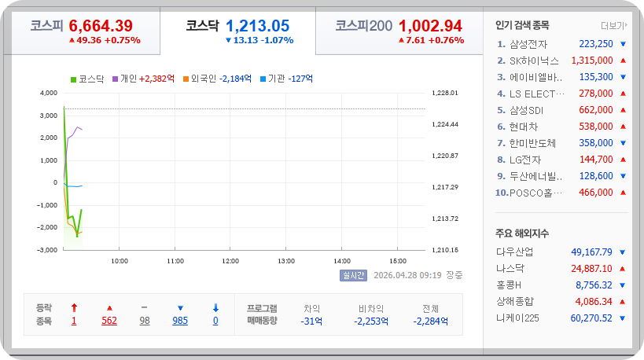Click the green 코스닥 legend swatch

click(73, 79)
